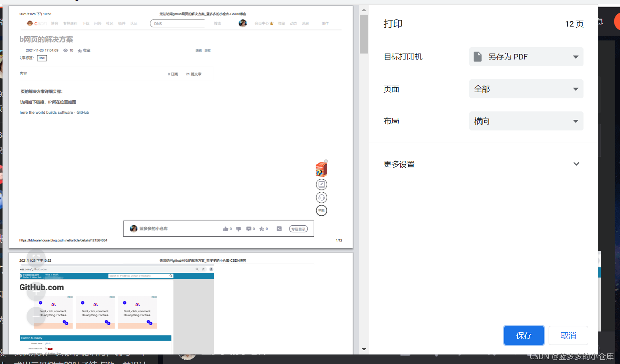
Task: Click the Save (保存) button
Action: point(524,335)
